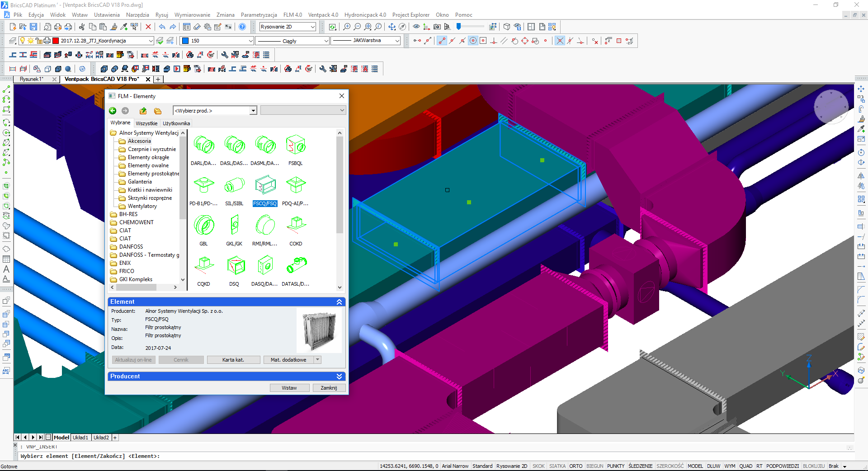Click the Undo arrow in toolbar
The image size is (868, 471).
point(162,27)
